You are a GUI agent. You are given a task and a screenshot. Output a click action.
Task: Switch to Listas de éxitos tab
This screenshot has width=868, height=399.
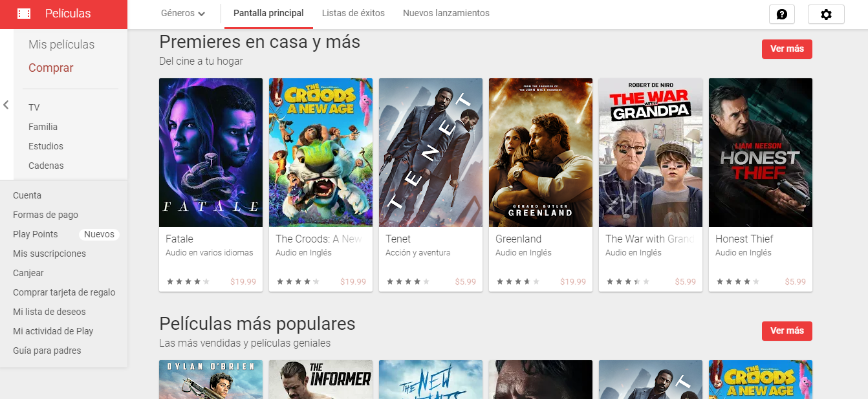coord(353,14)
